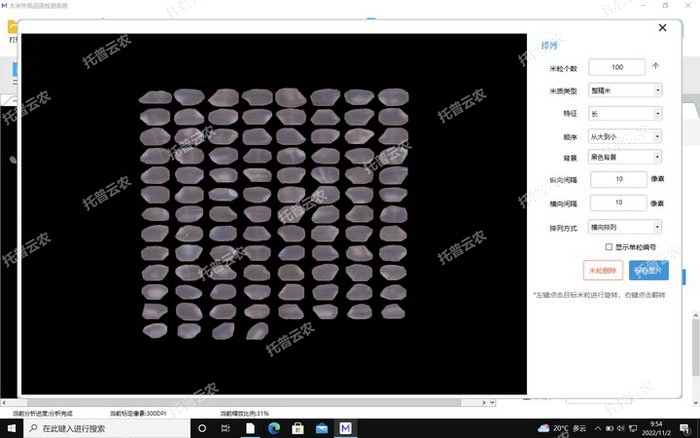Click the blue 保存图片 button
700x438 pixels.
(x=649, y=270)
